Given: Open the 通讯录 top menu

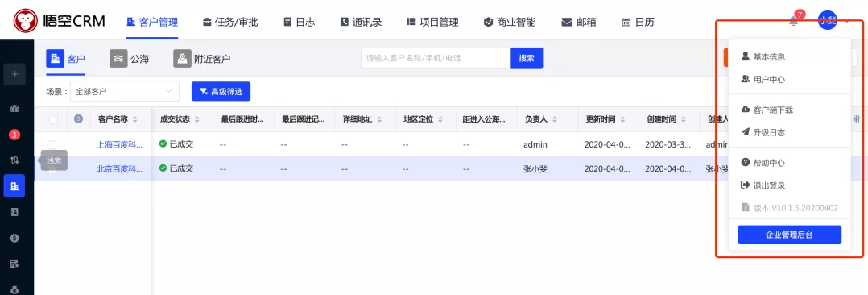Looking at the screenshot, I should pyautogui.click(x=361, y=23).
